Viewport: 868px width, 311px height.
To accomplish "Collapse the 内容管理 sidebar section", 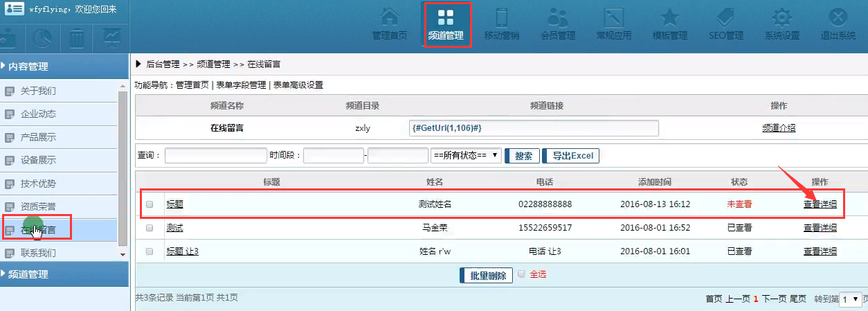I will pos(64,66).
